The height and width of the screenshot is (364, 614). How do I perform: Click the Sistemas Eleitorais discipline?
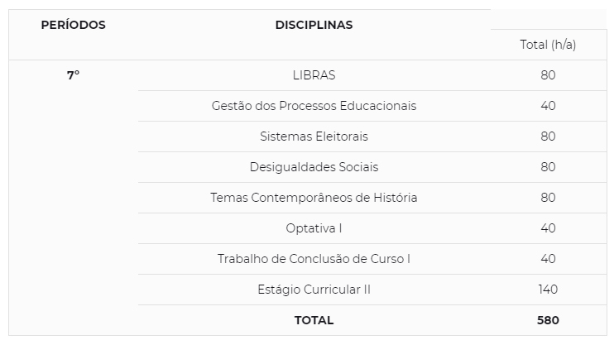click(314, 136)
